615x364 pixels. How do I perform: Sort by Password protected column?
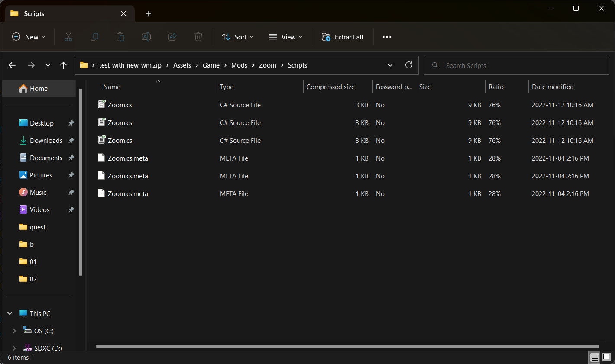click(394, 87)
